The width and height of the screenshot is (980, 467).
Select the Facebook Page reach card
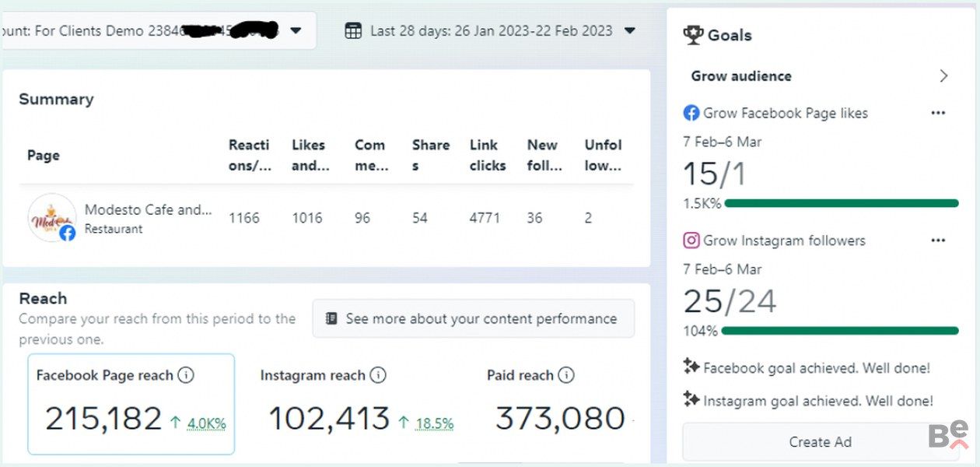tap(131, 404)
